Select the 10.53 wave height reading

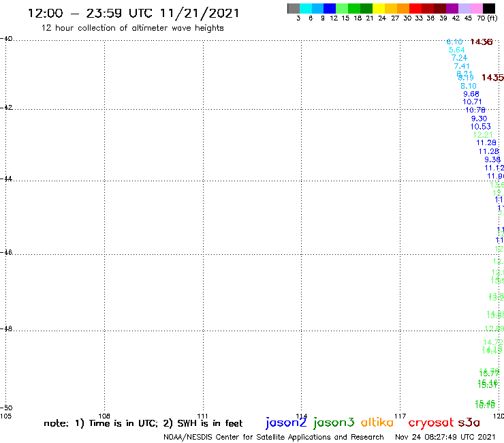(x=481, y=127)
